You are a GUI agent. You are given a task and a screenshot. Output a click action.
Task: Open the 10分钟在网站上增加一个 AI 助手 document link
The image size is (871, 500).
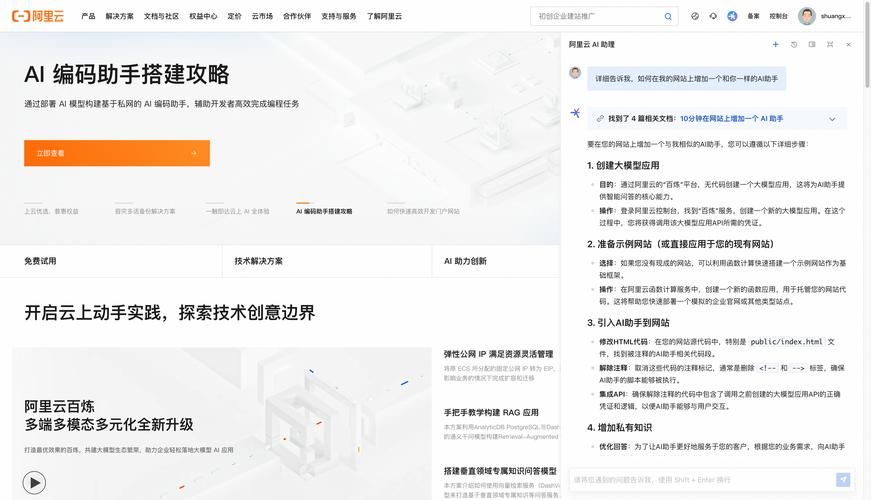[732, 118]
